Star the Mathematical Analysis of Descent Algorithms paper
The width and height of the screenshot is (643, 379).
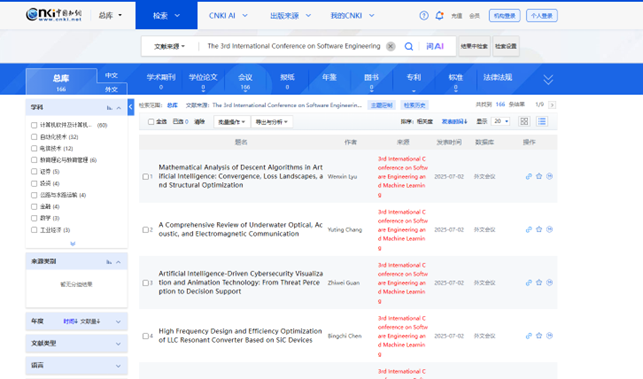click(x=539, y=176)
